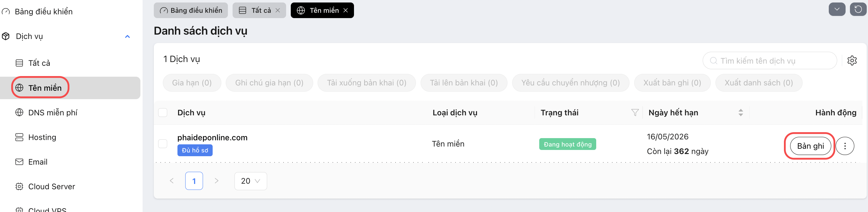Open the phaideponline.com domain link
Image resolution: width=868 pixels, height=212 pixels.
[212, 138]
